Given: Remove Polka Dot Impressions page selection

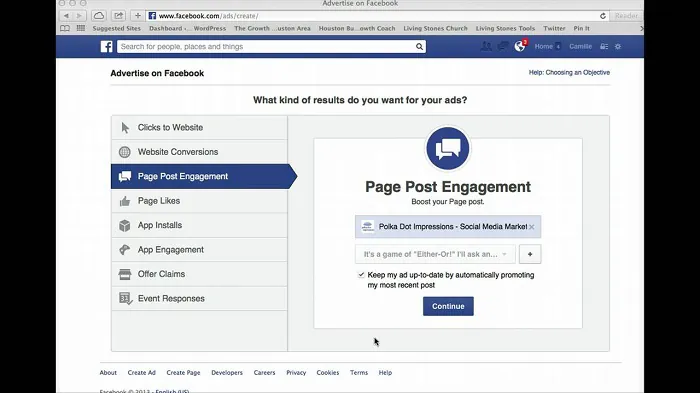Looking at the screenshot, I should click(531, 227).
